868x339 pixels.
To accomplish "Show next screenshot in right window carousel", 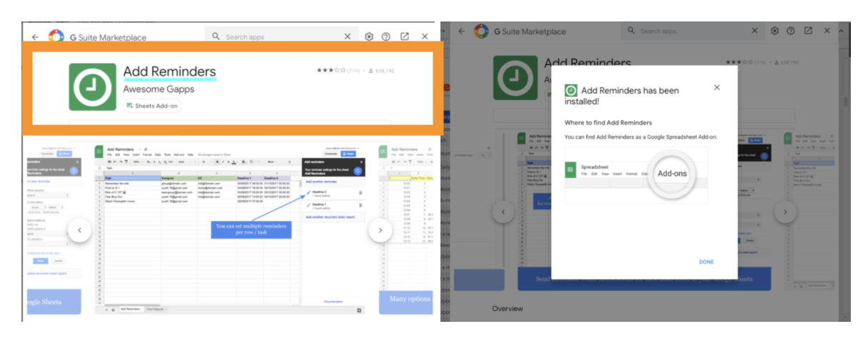I will pos(785,212).
